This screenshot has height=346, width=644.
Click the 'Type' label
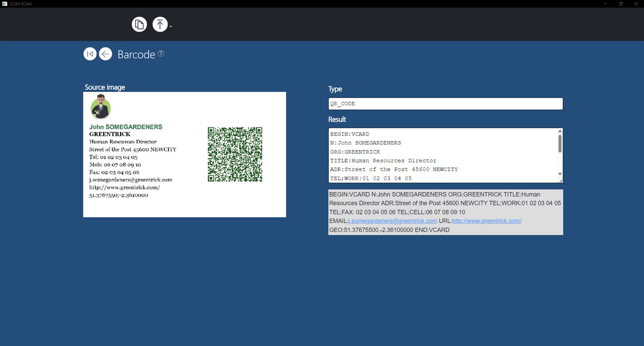[335, 89]
